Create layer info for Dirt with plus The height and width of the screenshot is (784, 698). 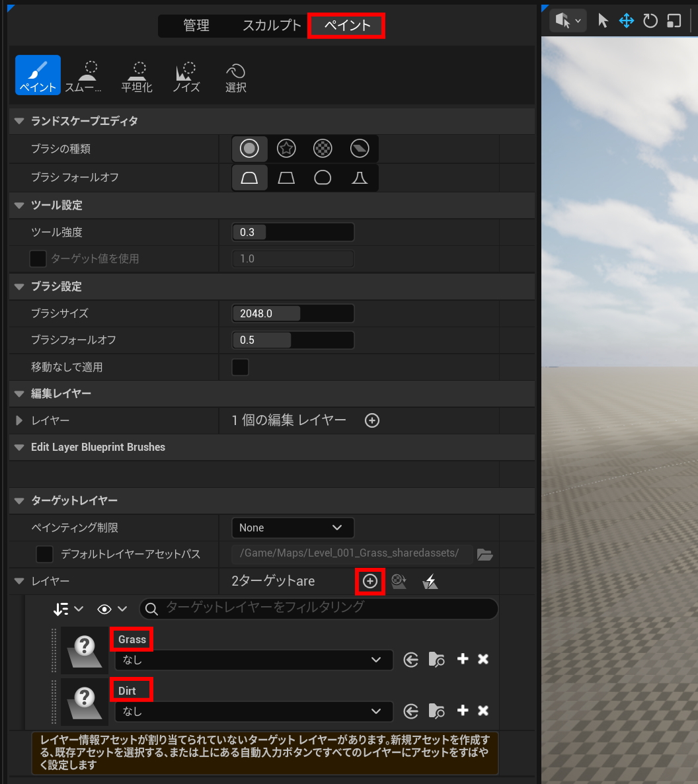click(x=463, y=711)
